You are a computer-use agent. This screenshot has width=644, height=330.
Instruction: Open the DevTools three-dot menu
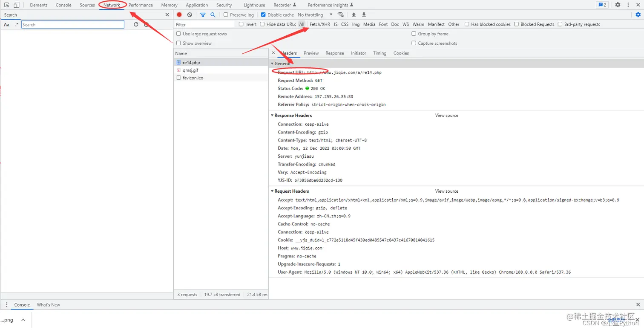click(x=628, y=5)
